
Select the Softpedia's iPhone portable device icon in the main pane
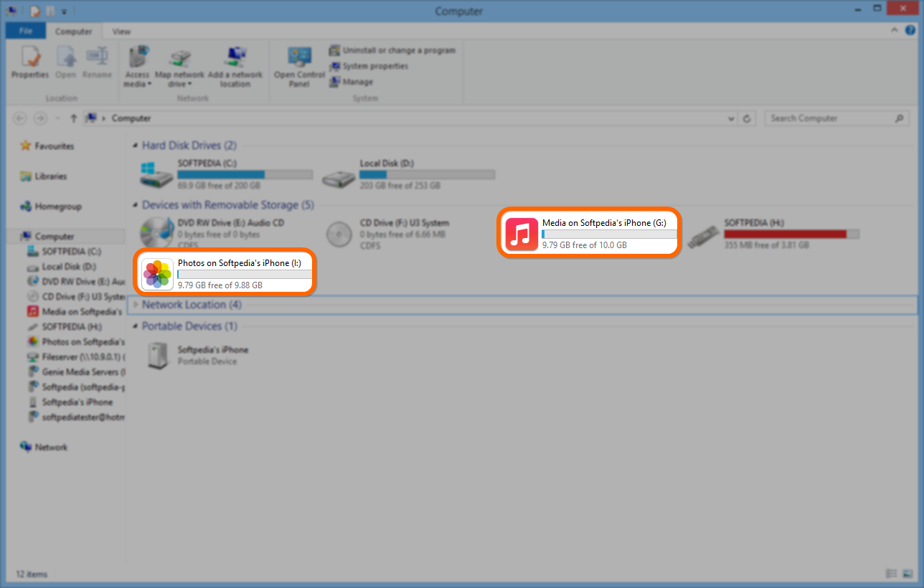(157, 356)
